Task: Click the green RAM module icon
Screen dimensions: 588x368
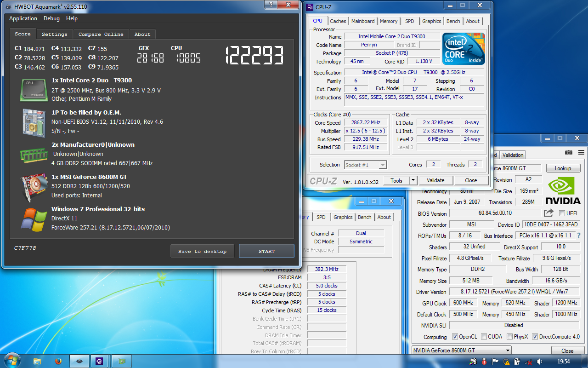Action: tap(34, 155)
